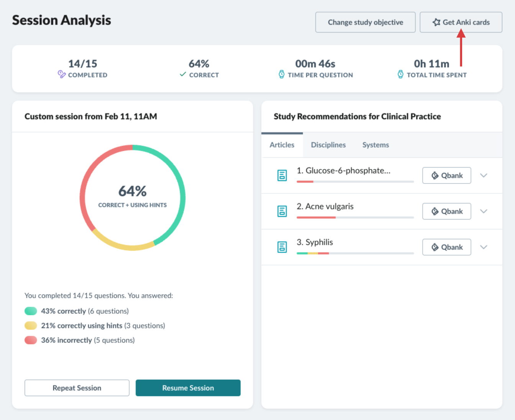Click the 64% correct statistic at top
Screen dimensions: 515x420
(199, 64)
